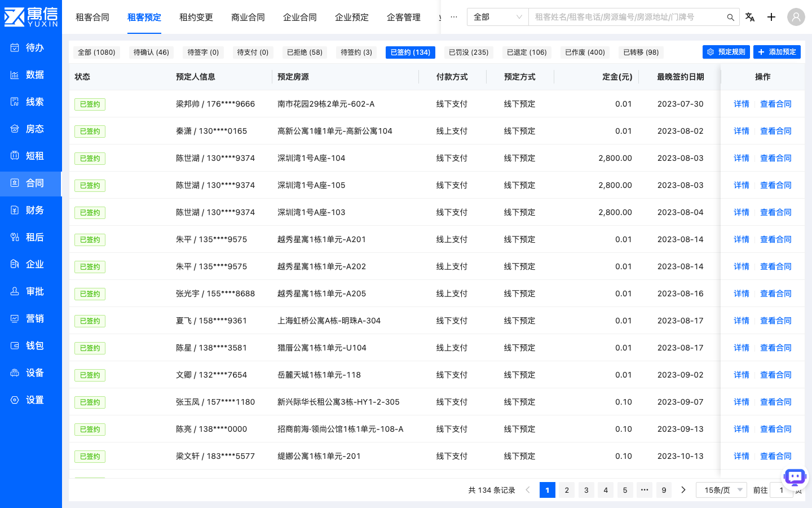Image resolution: width=812 pixels, height=508 pixels.
Task: Filter by 已签约 (134)
Action: click(411, 52)
